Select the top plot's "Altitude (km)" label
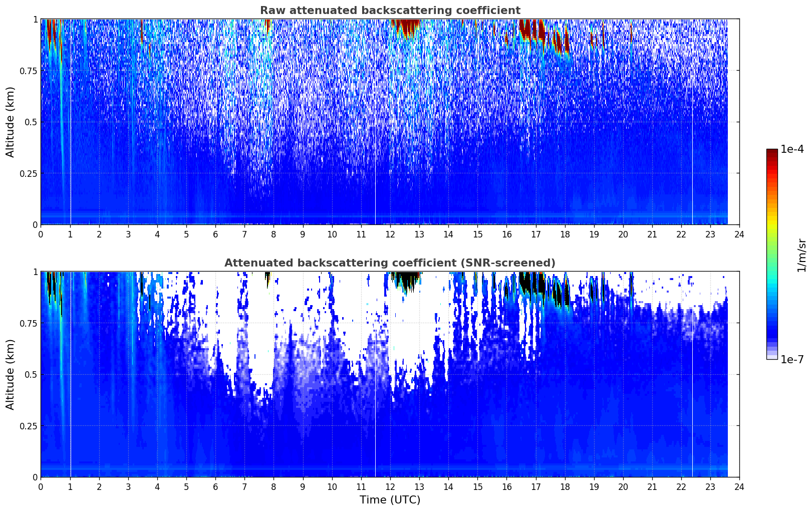812x511 pixels. click(x=11, y=122)
